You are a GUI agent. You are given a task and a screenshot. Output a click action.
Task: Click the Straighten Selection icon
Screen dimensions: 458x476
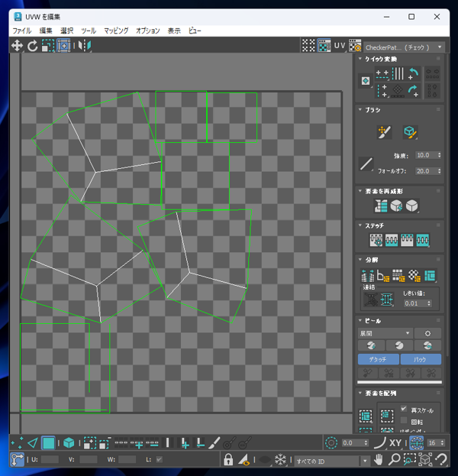tap(381, 206)
